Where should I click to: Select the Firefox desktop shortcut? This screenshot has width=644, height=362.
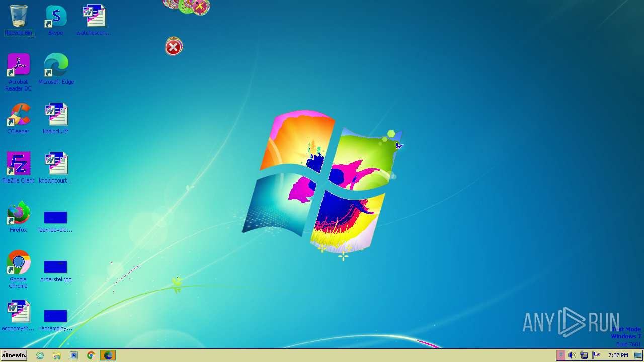coord(18,217)
